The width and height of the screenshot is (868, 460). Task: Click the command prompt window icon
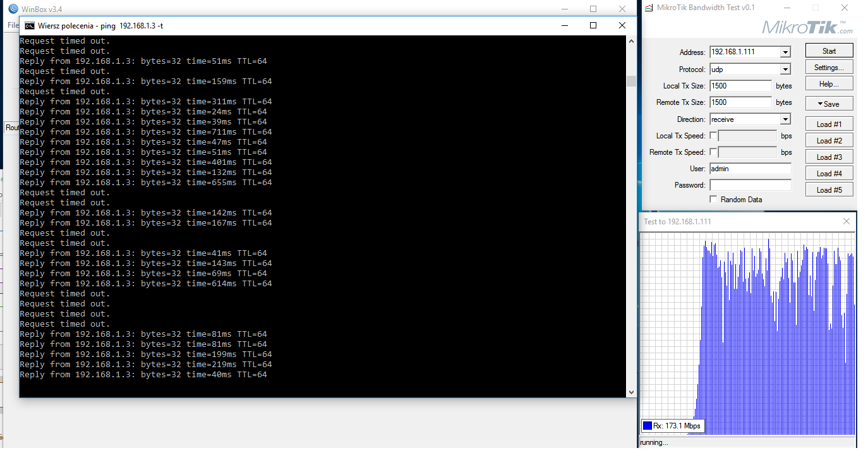click(x=29, y=26)
